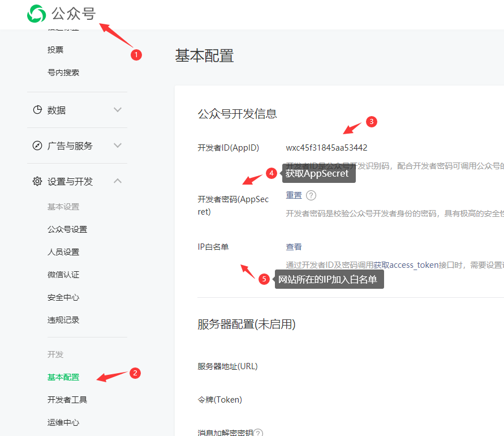Open 投票 in the sidebar

click(x=55, y=50)
